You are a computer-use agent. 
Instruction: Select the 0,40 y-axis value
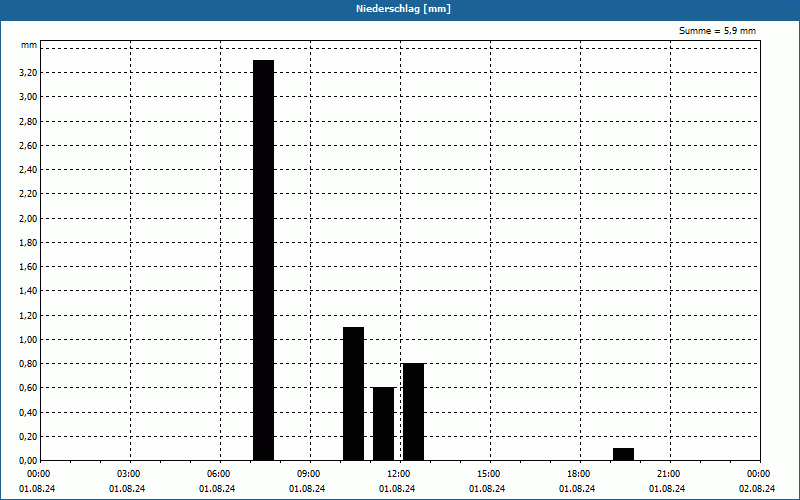tap(28, 413)
